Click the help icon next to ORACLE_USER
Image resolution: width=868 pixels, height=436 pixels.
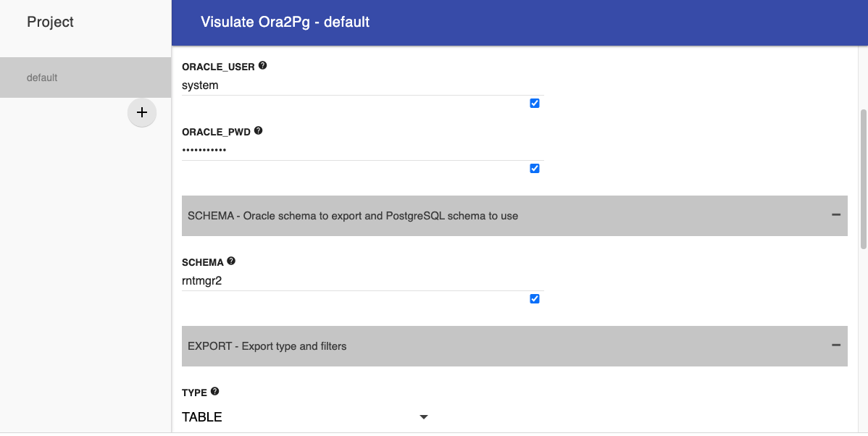pos(262,66)
